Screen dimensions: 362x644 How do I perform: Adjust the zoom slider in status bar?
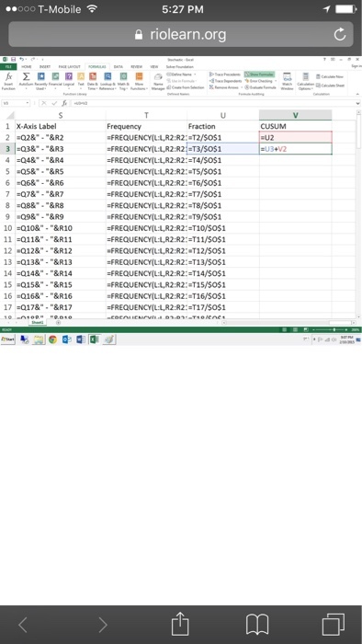click(x=334, y=329)
